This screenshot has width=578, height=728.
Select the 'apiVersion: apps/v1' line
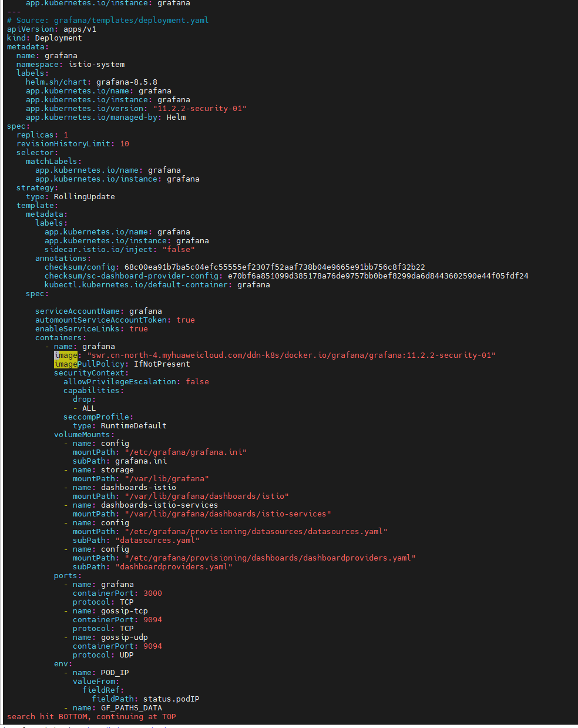point(52,29)
